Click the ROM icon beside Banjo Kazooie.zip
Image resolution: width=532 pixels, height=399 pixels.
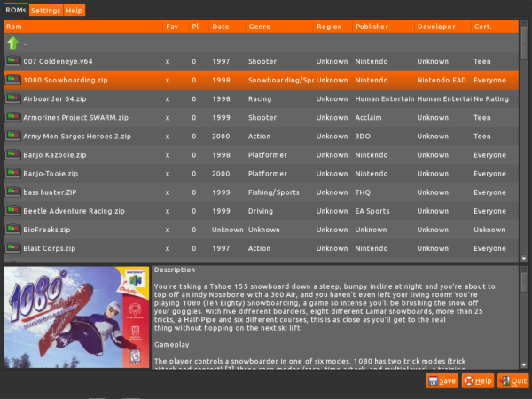click(13, 154)
